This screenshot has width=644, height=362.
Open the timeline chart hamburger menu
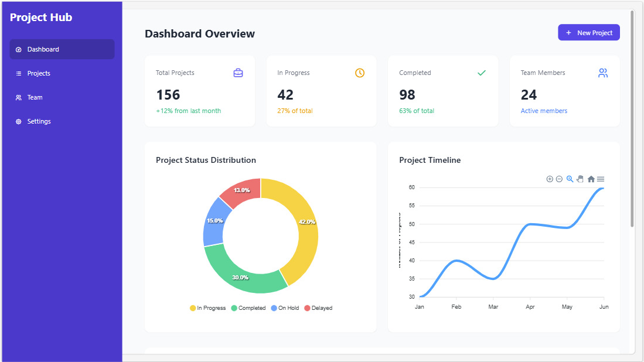point(601,179)
